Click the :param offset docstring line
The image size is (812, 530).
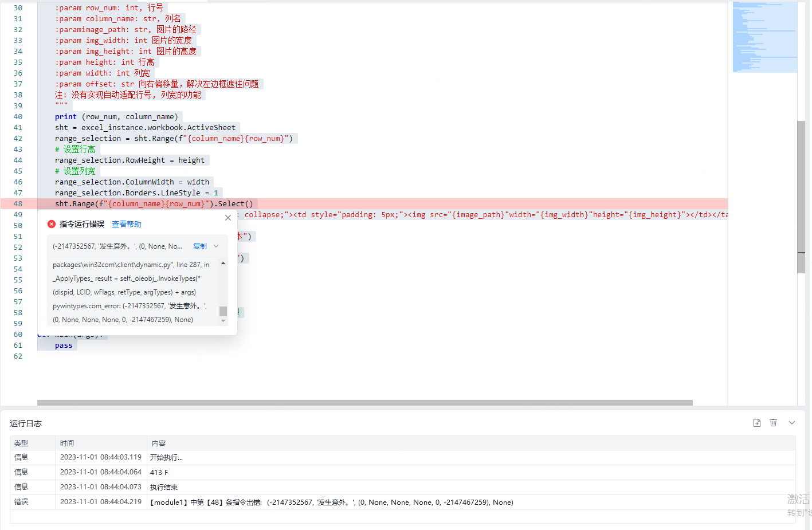coord(157,84)
